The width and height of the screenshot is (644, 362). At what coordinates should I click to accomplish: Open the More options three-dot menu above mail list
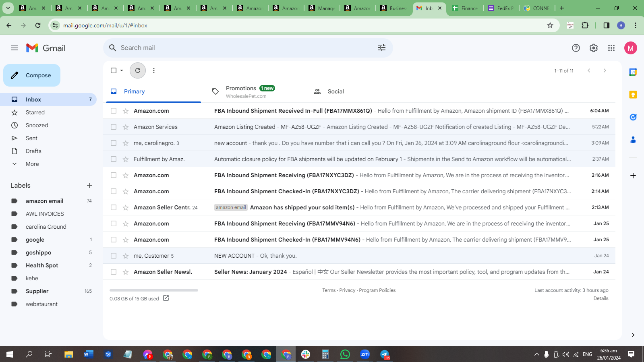[x=154, y=70]
